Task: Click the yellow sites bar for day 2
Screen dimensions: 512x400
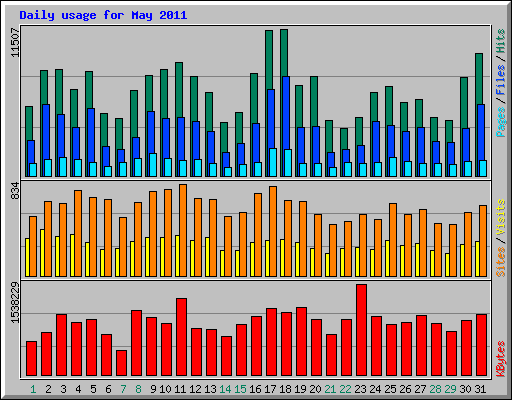Action: point(42,253)
